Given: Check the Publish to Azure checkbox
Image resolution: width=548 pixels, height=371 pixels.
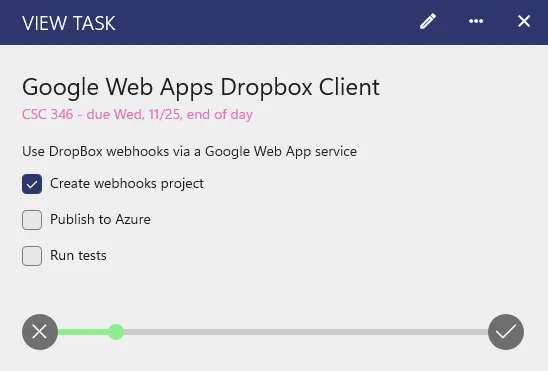Looking at the screenshot, I should [32, 220].
